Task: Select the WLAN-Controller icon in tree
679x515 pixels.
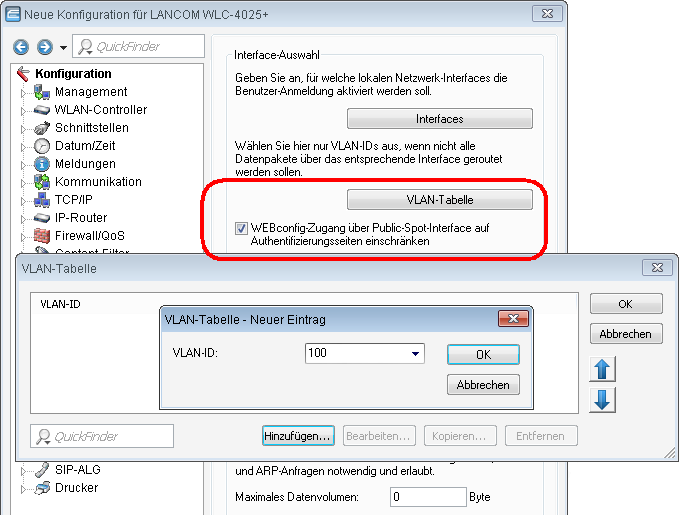Action: click(42, 110)
